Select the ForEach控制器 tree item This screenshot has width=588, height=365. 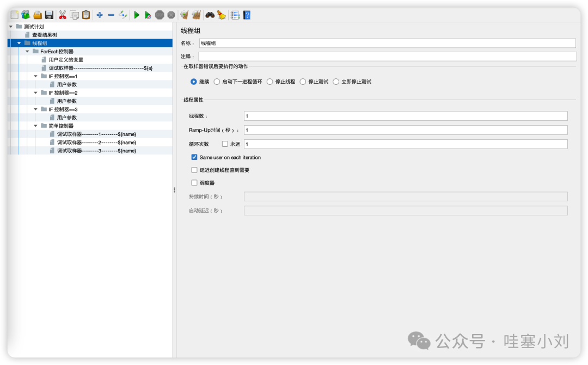(x=57, y=51)
